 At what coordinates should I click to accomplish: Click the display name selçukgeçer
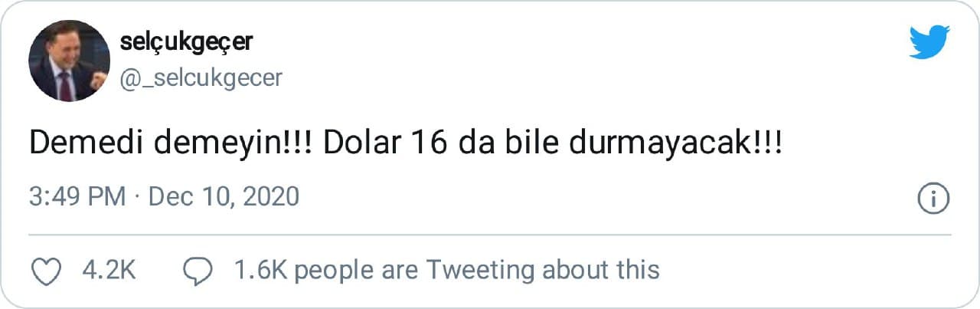(186, 43)
